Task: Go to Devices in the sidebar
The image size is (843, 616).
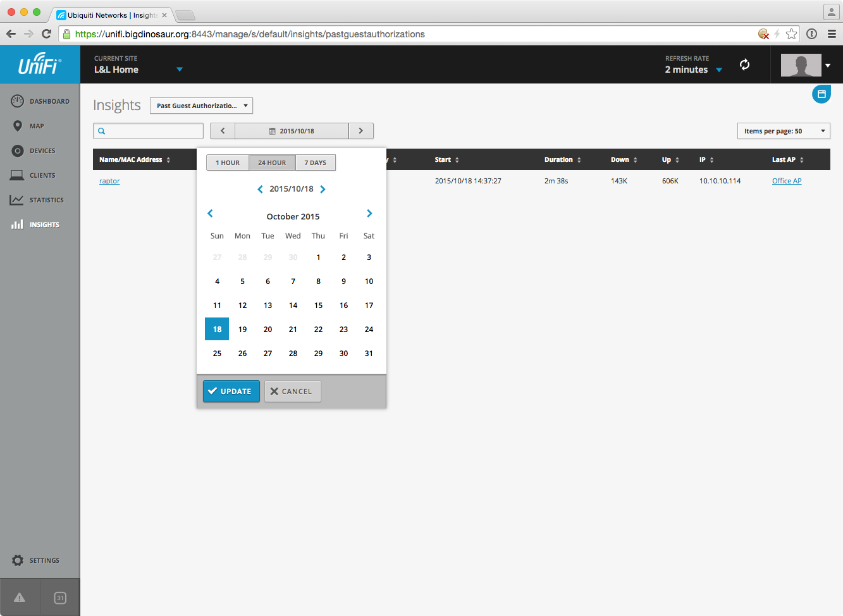Action: click(x=42, y=151)
